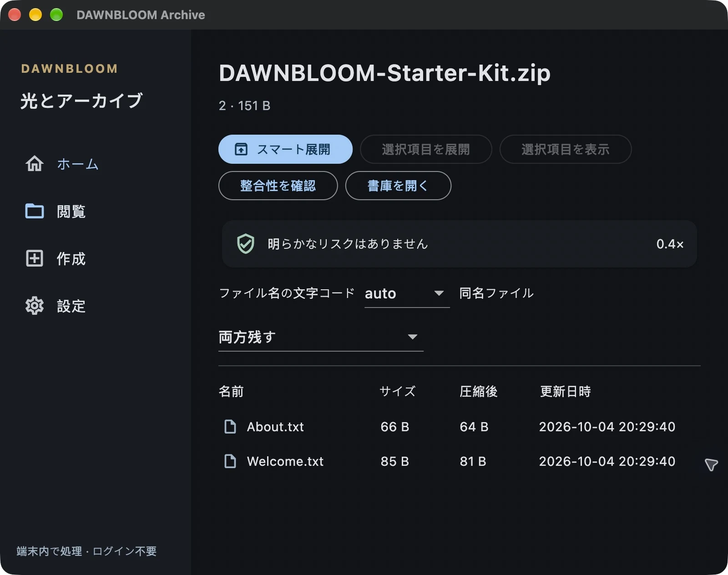The width and height of the screenshot is (728, 575).
Task: Click the 85 B size value
Action: click(x=395, y=461)
